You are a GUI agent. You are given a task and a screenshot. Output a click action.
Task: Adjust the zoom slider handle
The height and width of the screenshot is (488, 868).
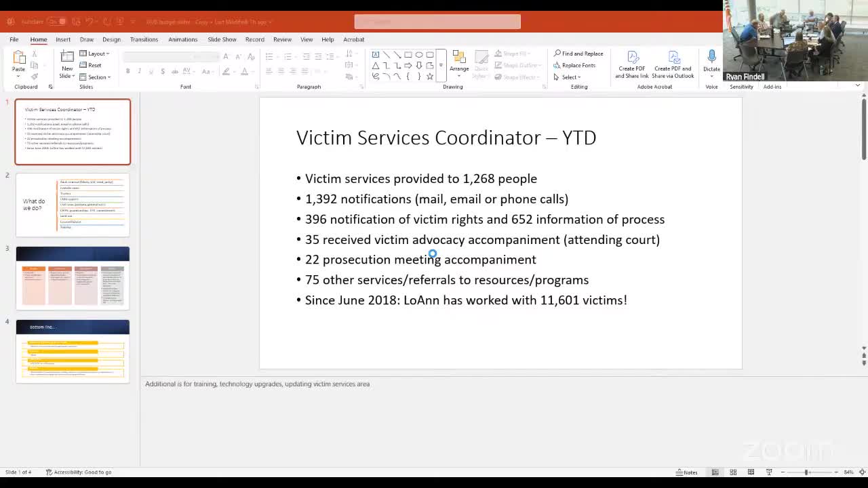[806, 472]
